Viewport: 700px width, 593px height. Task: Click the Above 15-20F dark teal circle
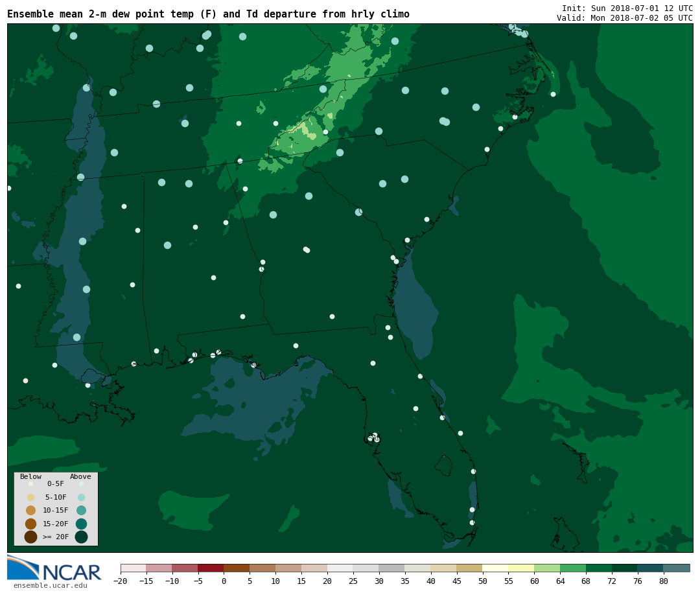81,524
